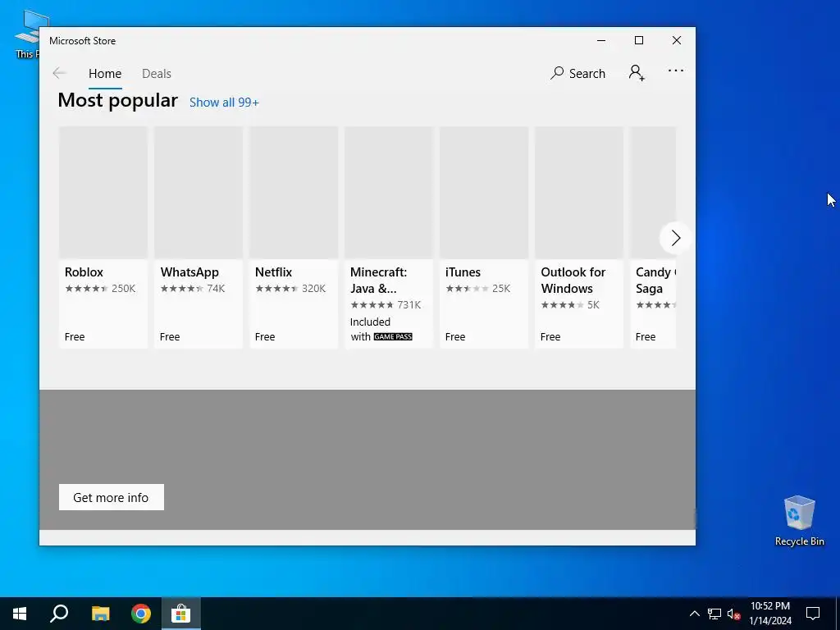Click the Minecraft: Java &... title
This screenshot has height=630, width=840.
pyautogui.click(x=378, y=281)
